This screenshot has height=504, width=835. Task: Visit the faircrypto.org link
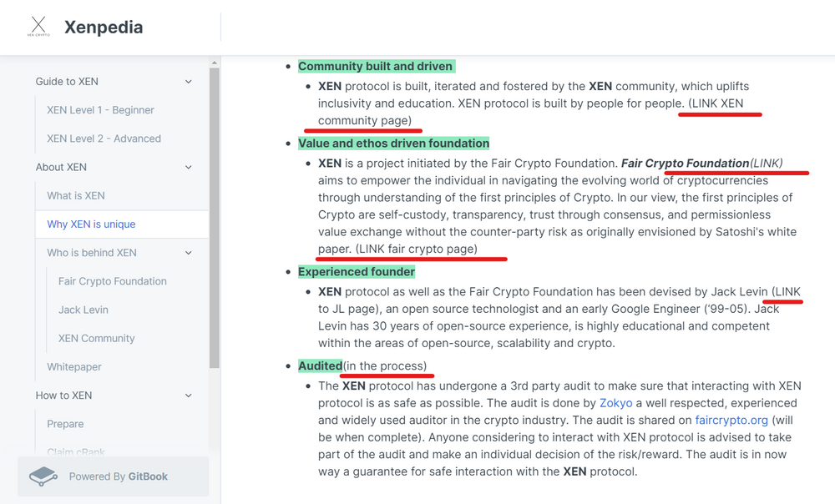coord(731,420)
